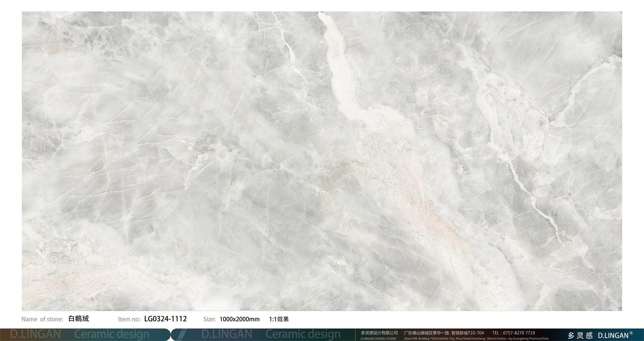This screenshot has width=644, height=341.
Task: Click the company name 多灵感设计有限公司
Action: tap(379, 333)
